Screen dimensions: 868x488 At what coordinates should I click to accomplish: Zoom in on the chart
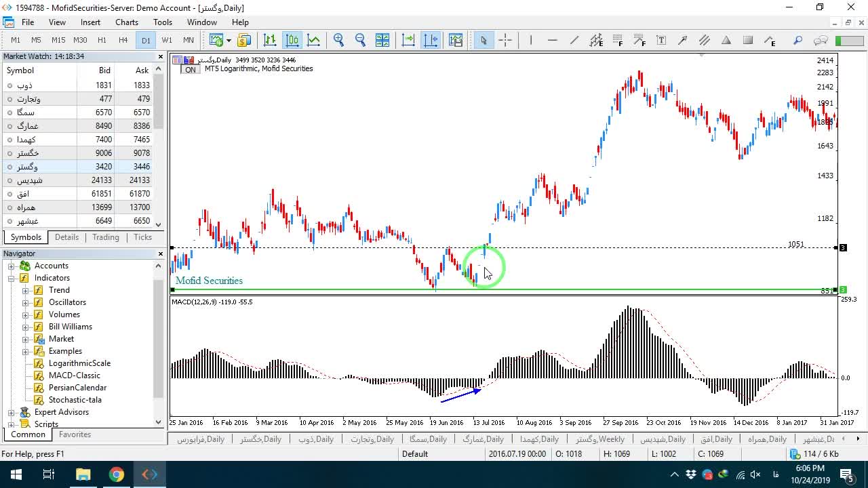click(339, 40)
